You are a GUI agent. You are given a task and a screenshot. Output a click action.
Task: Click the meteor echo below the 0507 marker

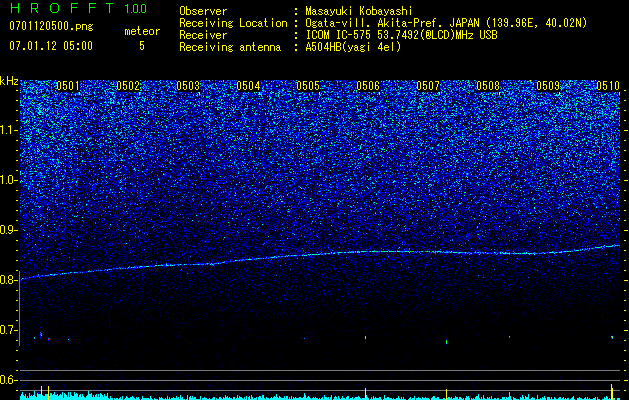click(446, 342)
